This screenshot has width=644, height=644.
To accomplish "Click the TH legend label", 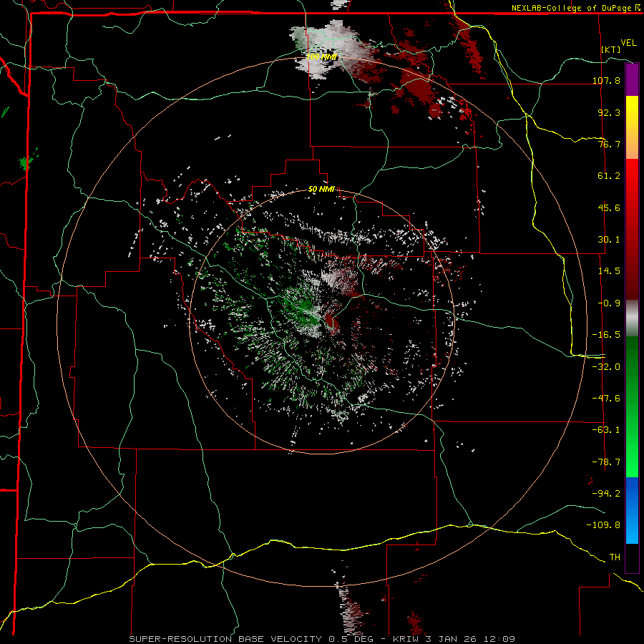I will [x=615, y=557].
